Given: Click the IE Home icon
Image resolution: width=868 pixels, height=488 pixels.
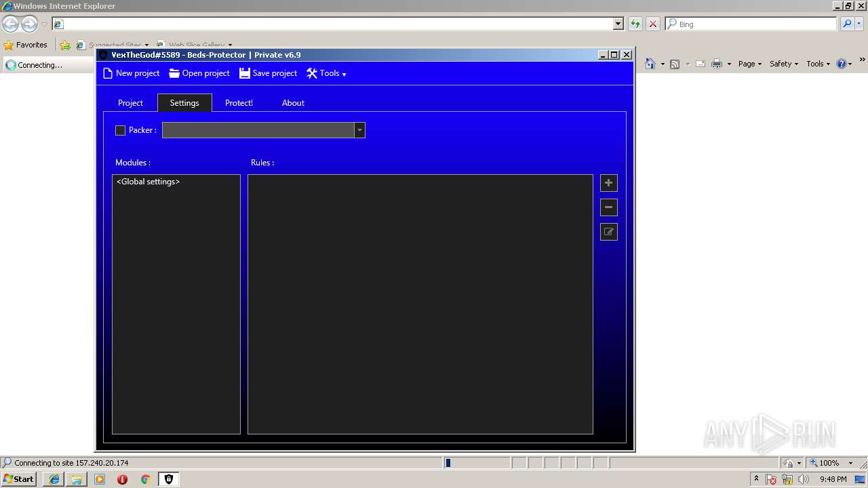Looking at the screenshot, I should pyautogui.click(x=650, y=64).
